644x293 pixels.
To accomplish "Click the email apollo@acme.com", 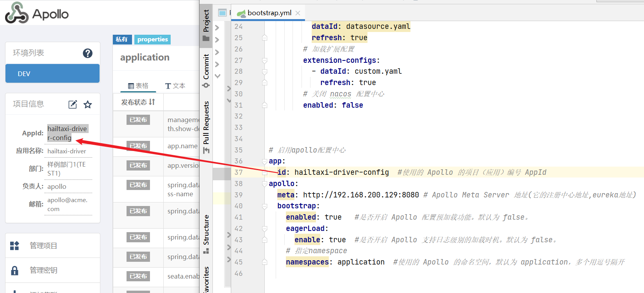I will (x=67, y=204).
